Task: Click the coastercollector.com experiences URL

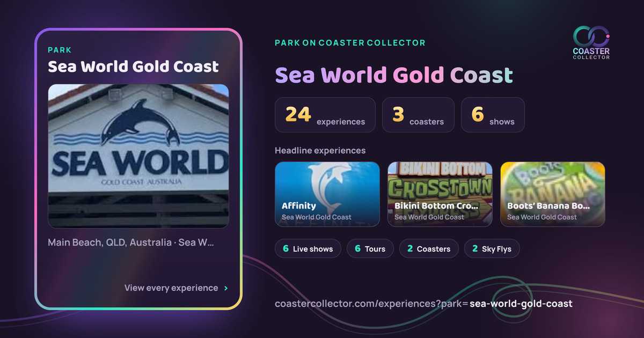Action: pos(423,304)
